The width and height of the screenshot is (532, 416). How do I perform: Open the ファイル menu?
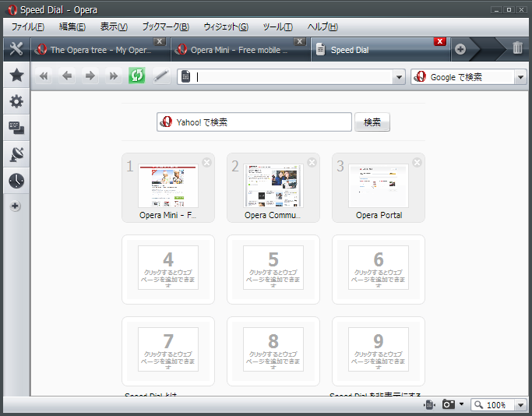click(x=28, y=26)
